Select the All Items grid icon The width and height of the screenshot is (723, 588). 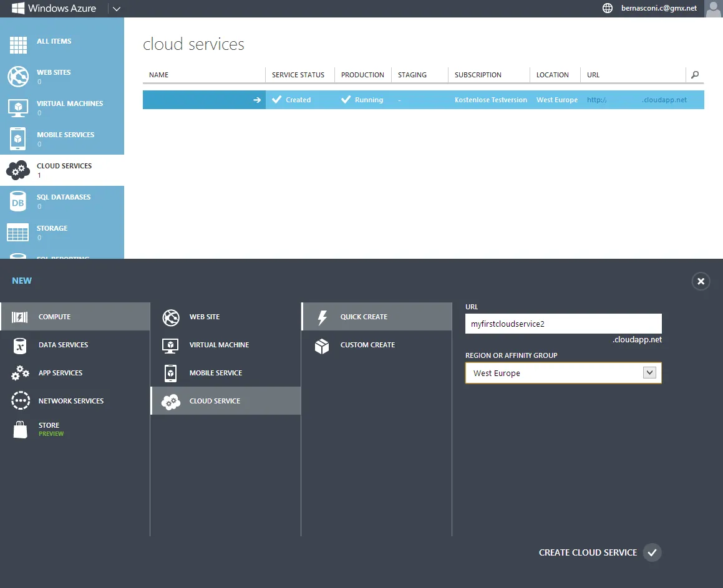click(x=18, y=45)
